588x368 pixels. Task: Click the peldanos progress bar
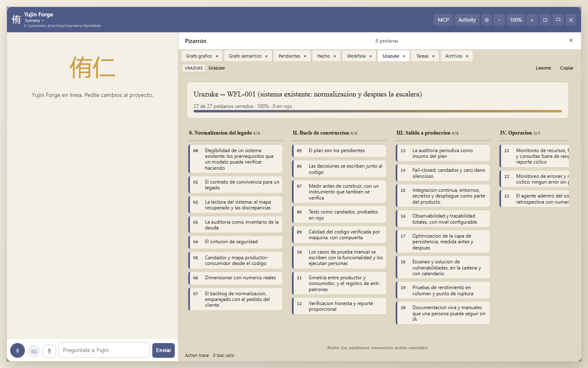pos(378,111)
